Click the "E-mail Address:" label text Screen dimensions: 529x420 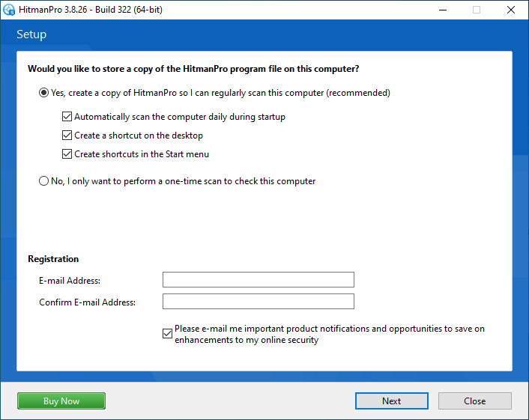(70, 281)
